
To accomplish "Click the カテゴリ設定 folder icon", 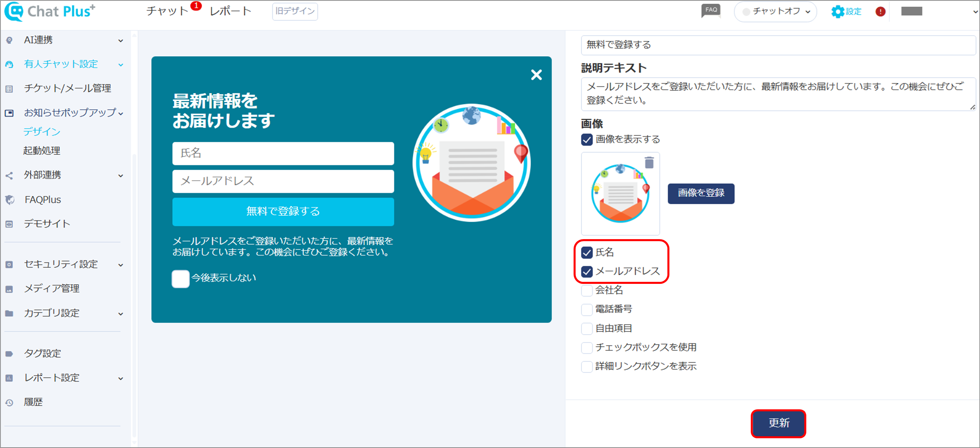I will 9,314.
